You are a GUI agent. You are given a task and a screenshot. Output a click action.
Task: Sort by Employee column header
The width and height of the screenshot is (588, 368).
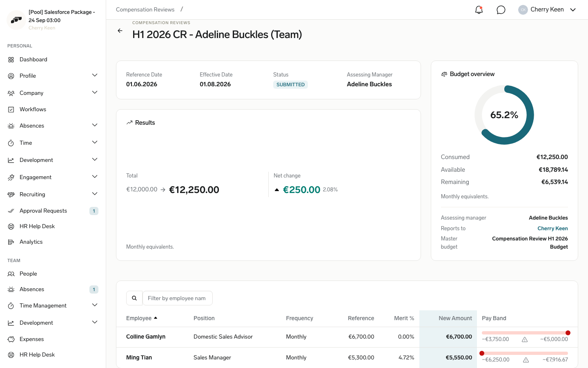[142, 318]
